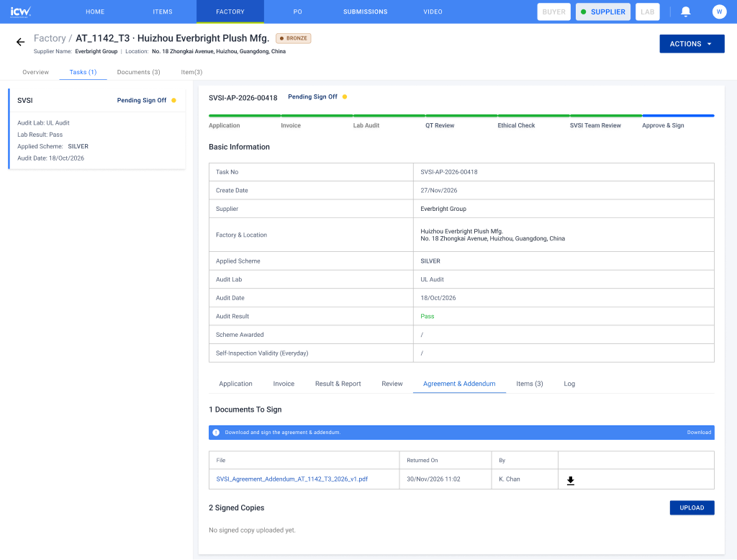Click the Application progress step

[225, 125]
